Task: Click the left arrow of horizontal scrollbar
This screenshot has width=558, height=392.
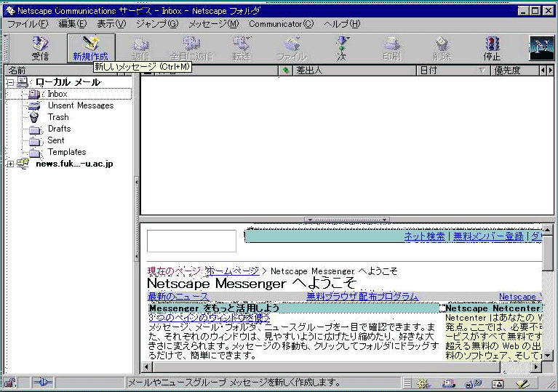Action: click(146, 367)
